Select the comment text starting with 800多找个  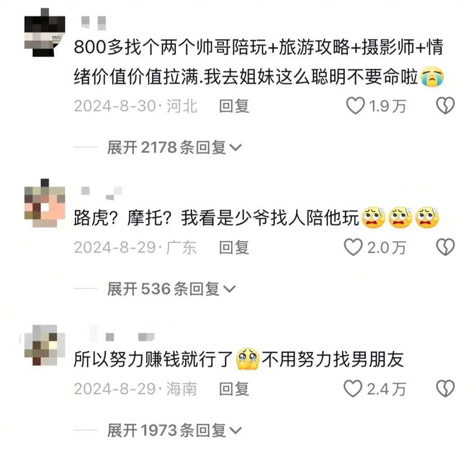tap(258, 62)
